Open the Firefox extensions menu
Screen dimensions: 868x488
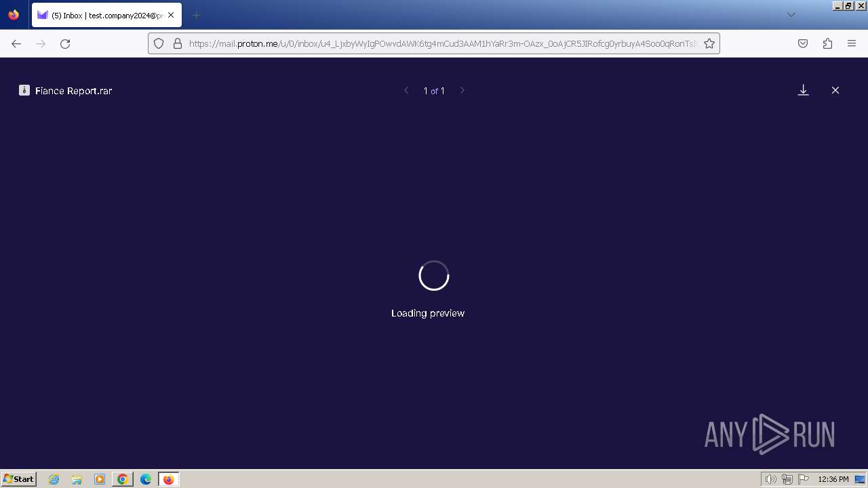[827, 43]
